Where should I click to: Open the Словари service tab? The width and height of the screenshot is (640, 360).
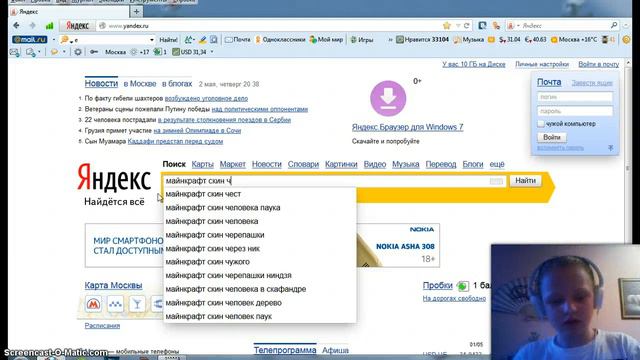(x=303, y=164)
